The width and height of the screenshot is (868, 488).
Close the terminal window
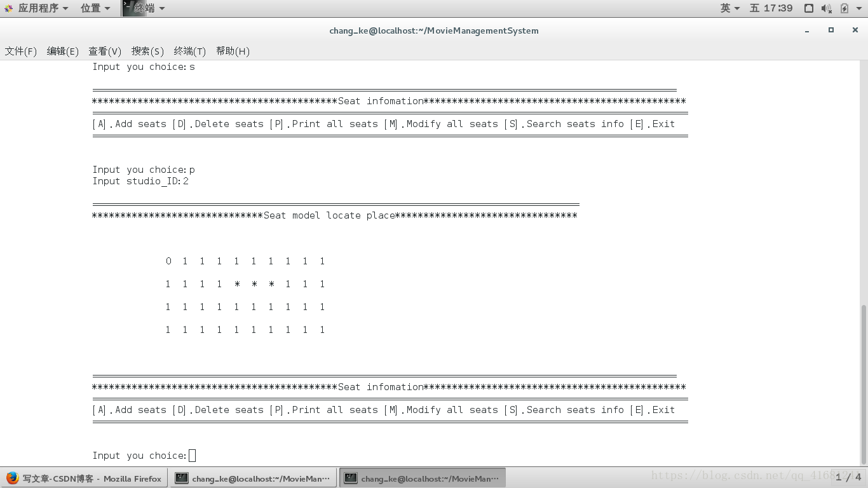pos(853,30)
